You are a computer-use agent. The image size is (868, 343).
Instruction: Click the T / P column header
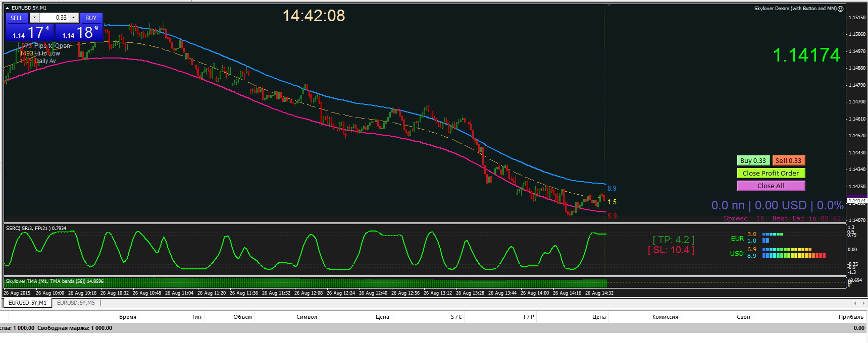(x=528, y=317)
